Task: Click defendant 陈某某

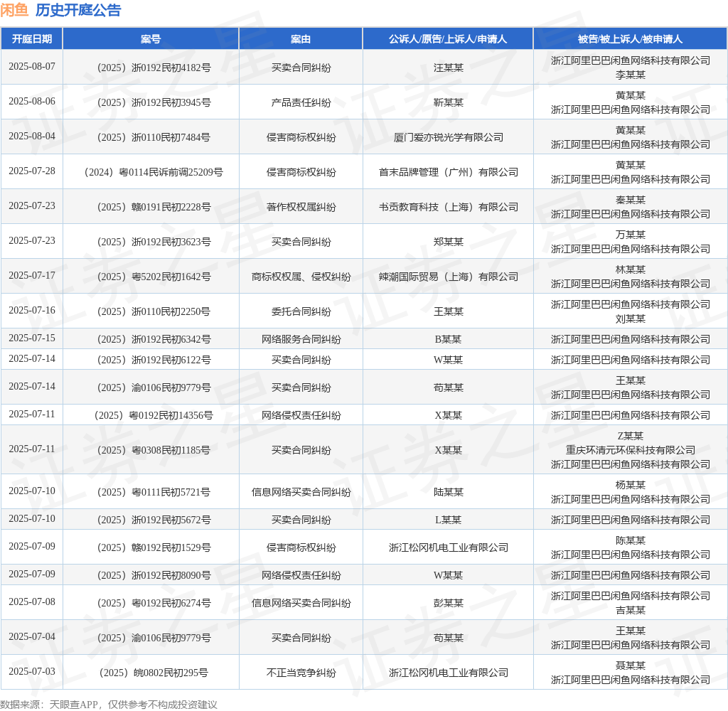Action: click(630, 540)
